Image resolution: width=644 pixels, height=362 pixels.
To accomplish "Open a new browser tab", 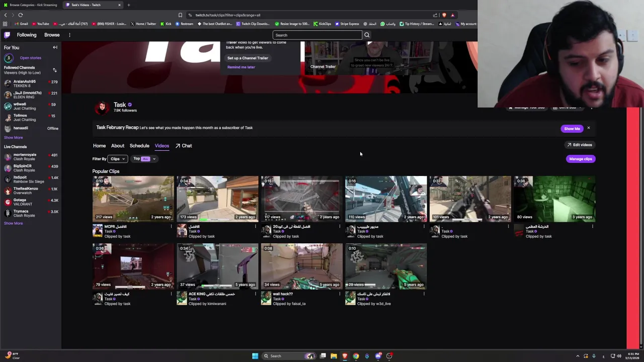I will [x=128, y=5].
